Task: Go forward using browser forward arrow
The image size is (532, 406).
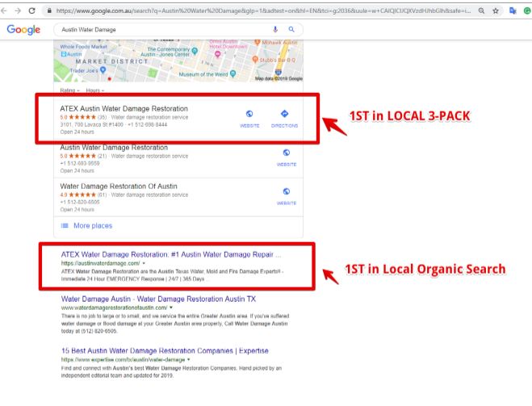Action: [x=18, y=10]
